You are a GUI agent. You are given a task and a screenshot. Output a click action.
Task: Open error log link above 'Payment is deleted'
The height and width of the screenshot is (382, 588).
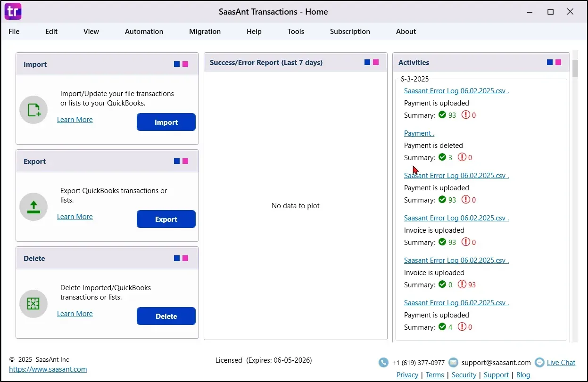(x=456, y=91)
